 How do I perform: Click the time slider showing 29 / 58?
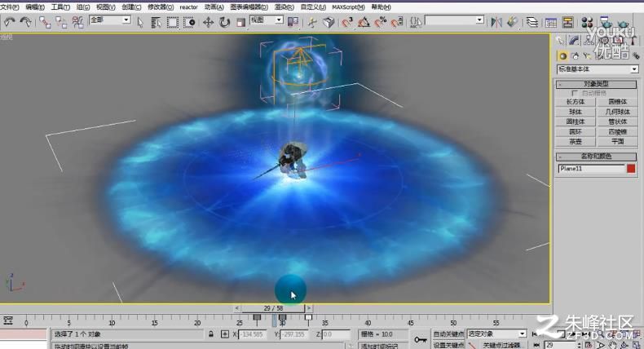coord(273,308)
